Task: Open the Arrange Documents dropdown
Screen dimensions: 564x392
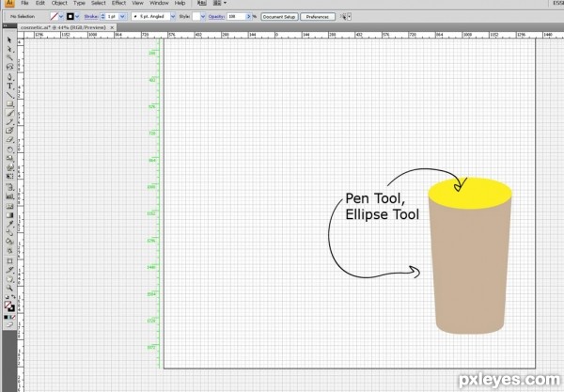Action: [x=220, y=3]
